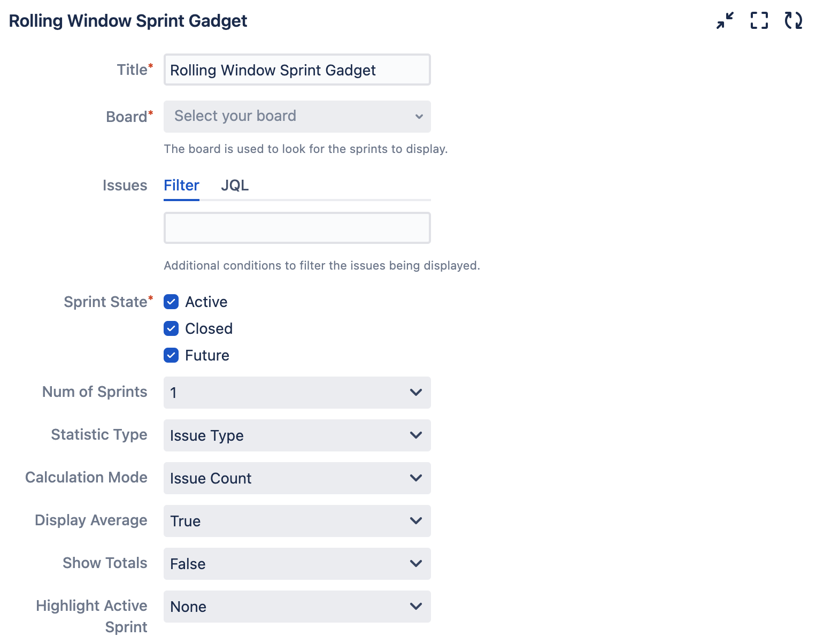
Task: Select the Filter tab for issues
Action: pos(181,185)
